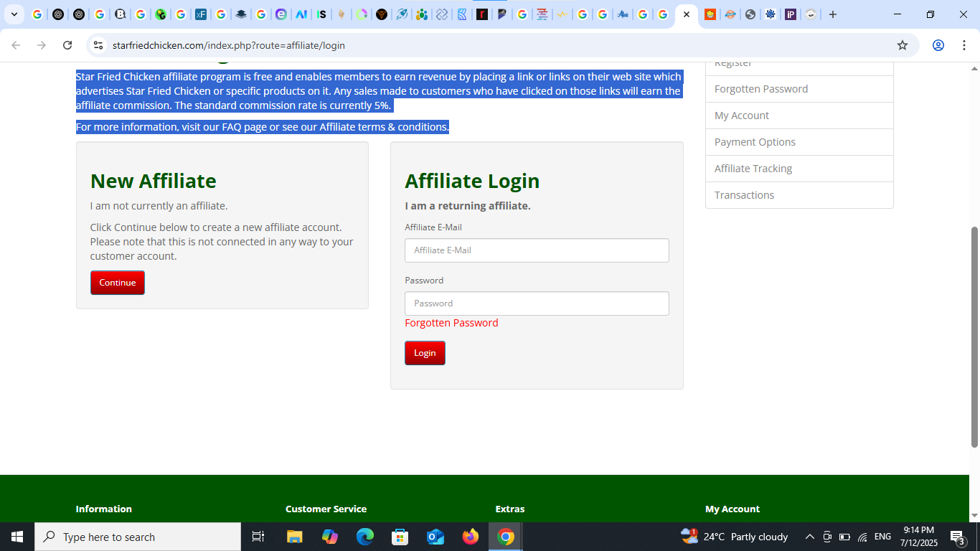Open the clock showing 9:14 PM
980x551 pixels.
click(x=919, y=537)
